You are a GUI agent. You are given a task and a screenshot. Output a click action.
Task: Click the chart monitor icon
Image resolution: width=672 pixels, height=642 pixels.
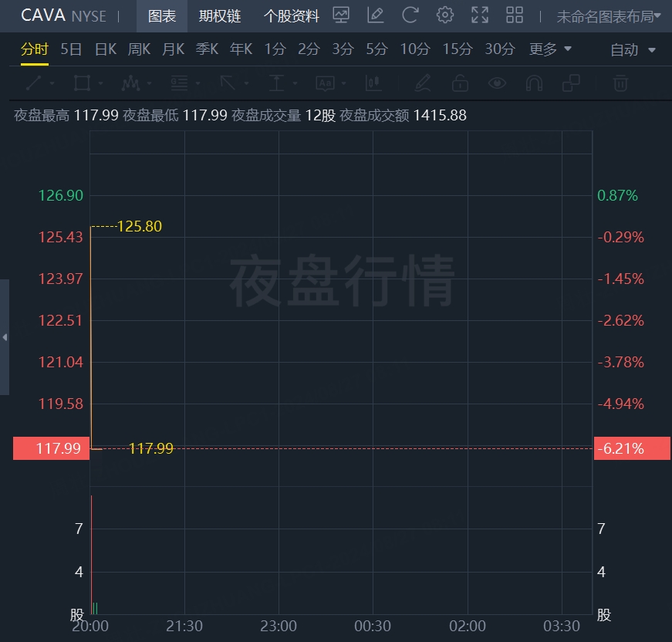(x=341, y=15)
